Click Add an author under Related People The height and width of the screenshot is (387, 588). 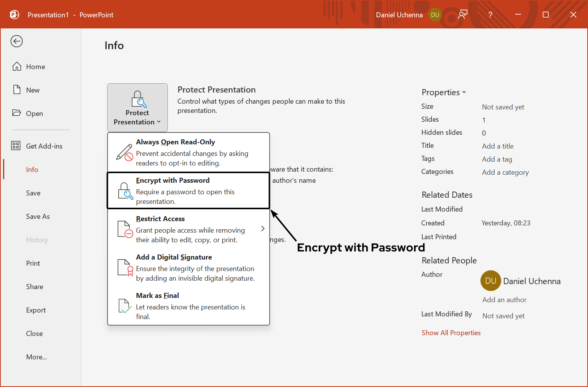pyautogui.click(x=504, y=299)
